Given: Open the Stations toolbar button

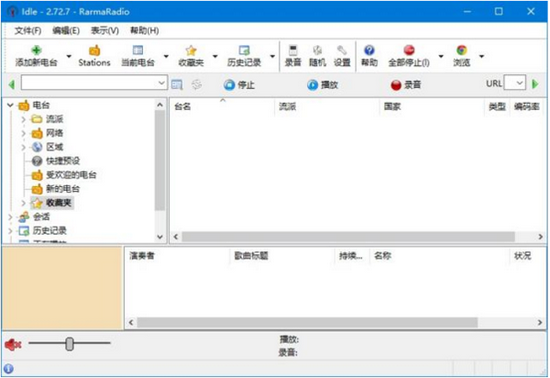Looking at the screenshot, I should [x=94, y=56].
